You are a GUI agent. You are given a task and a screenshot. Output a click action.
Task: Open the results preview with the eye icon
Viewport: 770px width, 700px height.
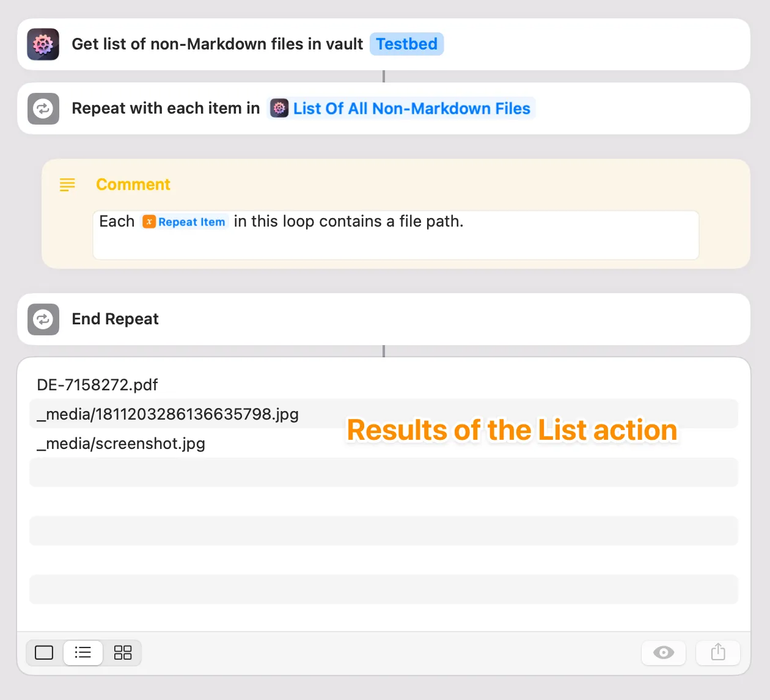[x=664, y=653]
